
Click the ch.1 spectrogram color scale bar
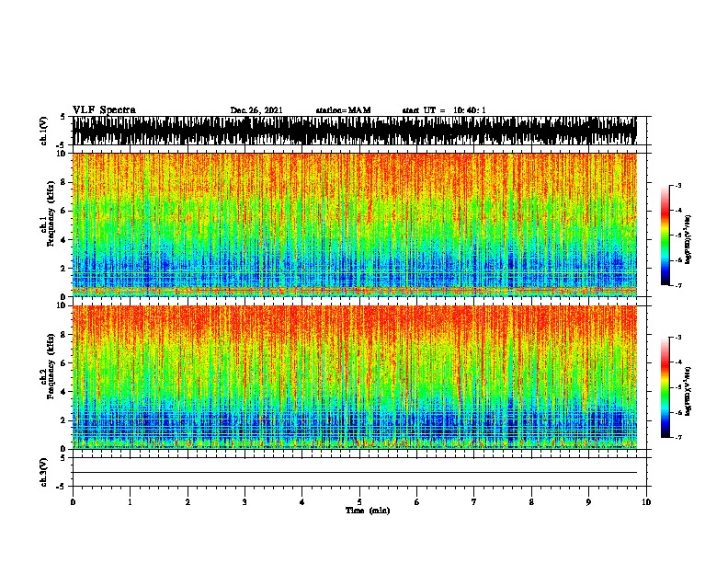[665, 236]
